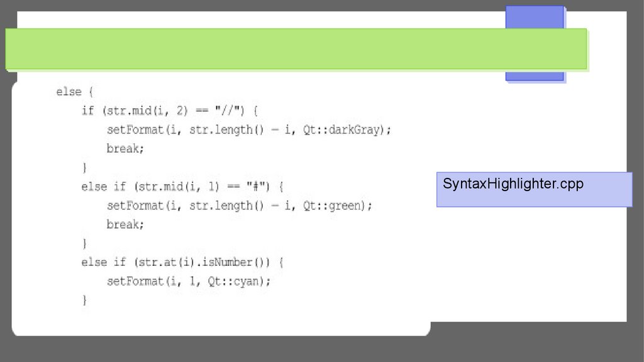Click the setFormat line with Qt::cyan
The width and height of the screenshot is (644, 362).
189,282
